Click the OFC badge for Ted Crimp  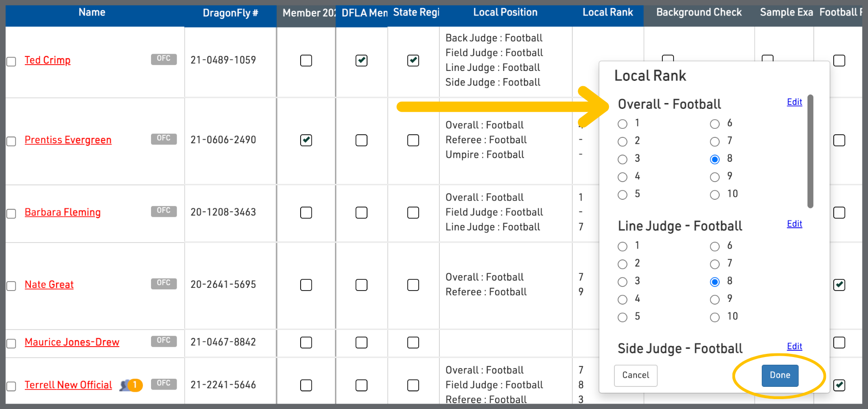tap(164, 59)
